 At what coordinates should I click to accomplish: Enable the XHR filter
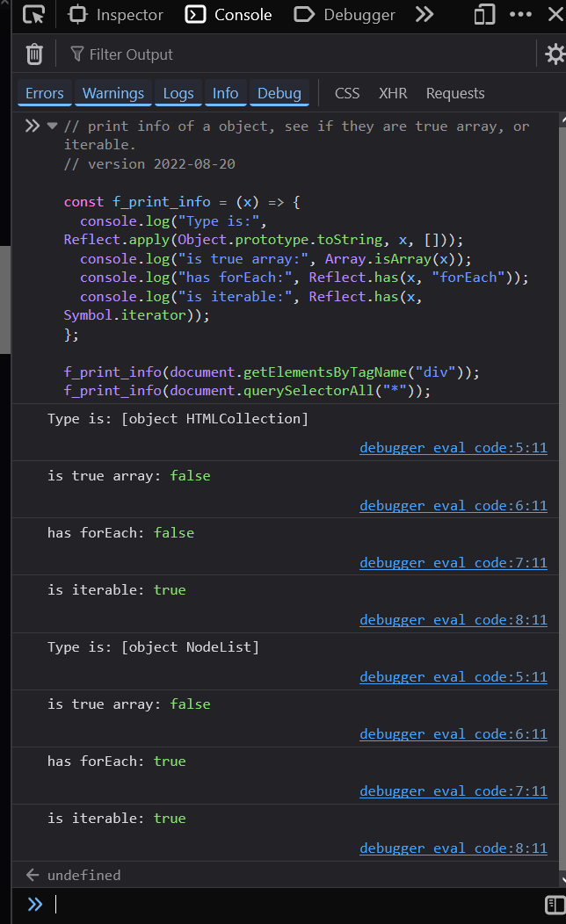(393, 93)
